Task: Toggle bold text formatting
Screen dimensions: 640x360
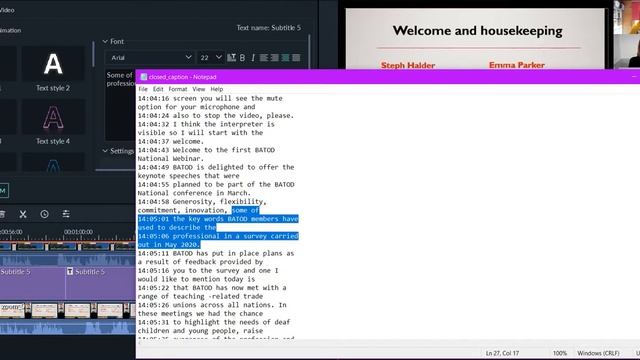Action: tap(242, 58)
